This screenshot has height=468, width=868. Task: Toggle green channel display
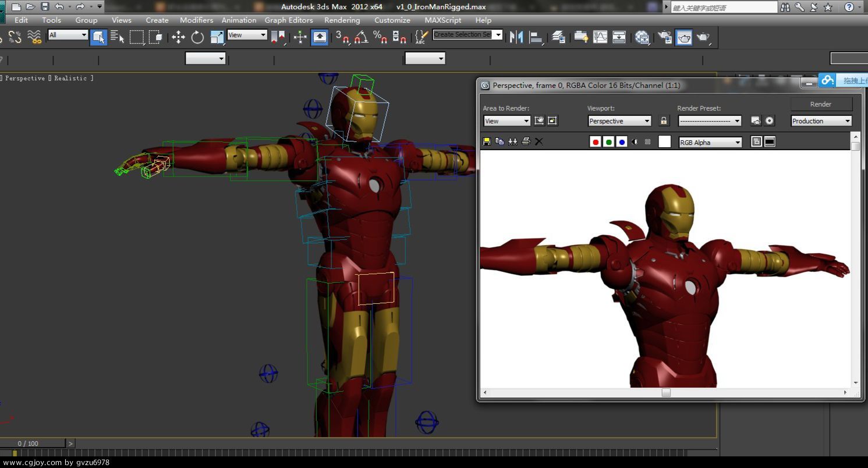point(608,141)
